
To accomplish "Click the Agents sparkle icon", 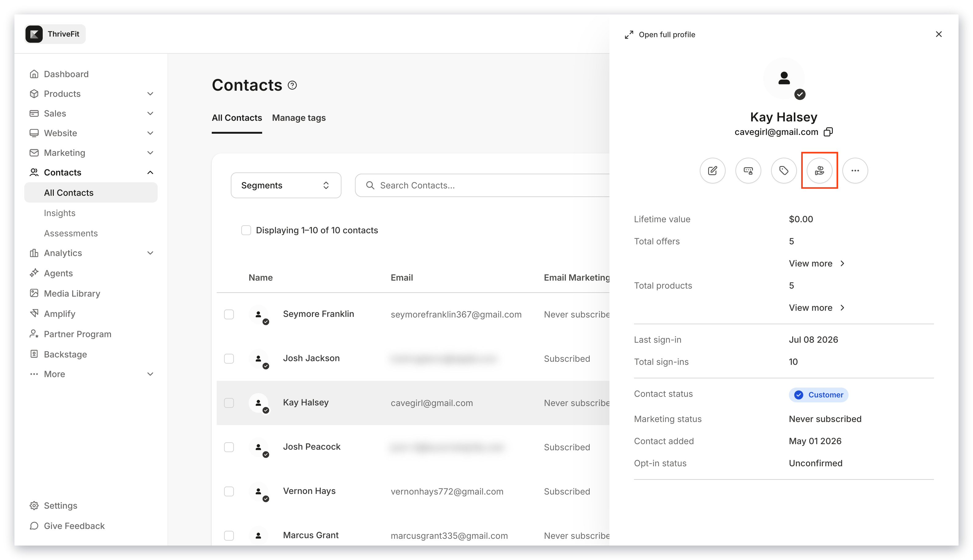I will click(34, 273).
